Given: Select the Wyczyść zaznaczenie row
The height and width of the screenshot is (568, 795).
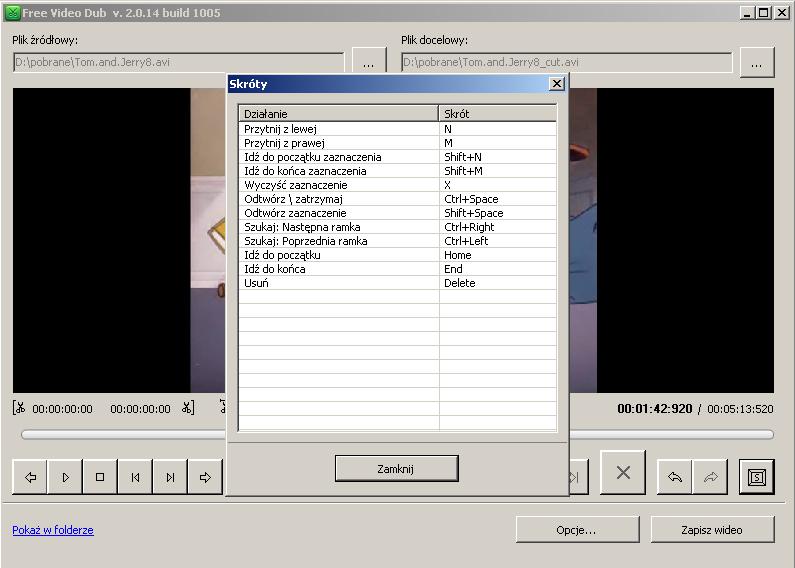Looking at the screenshot, I should (x=398, y=185).
